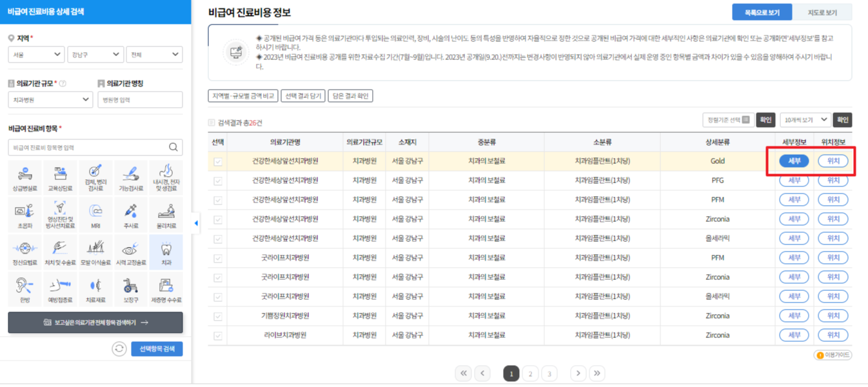Open the 치과병원 medical institution size dropdown

pos(50,99)
